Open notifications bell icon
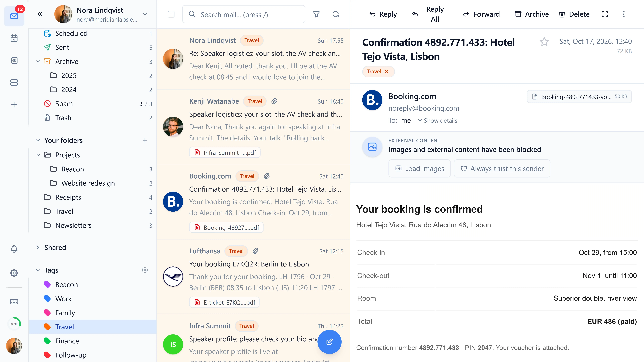644x362 pixels. (x=14, y=249)
